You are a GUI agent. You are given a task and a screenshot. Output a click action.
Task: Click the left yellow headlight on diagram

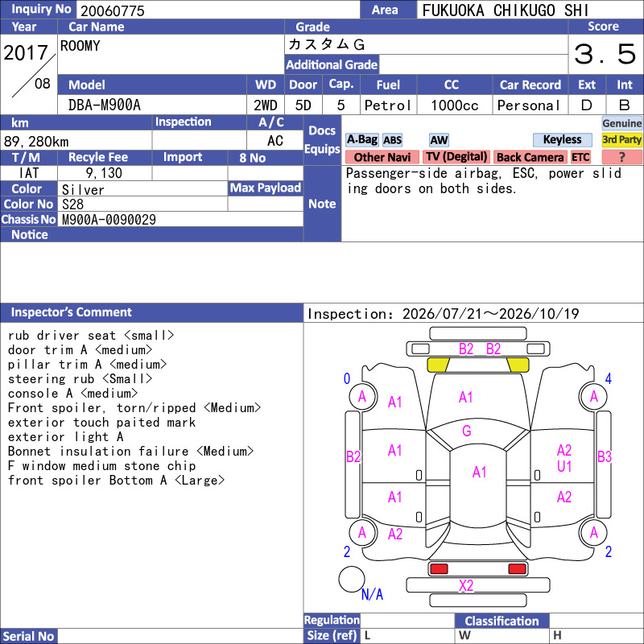438,365
